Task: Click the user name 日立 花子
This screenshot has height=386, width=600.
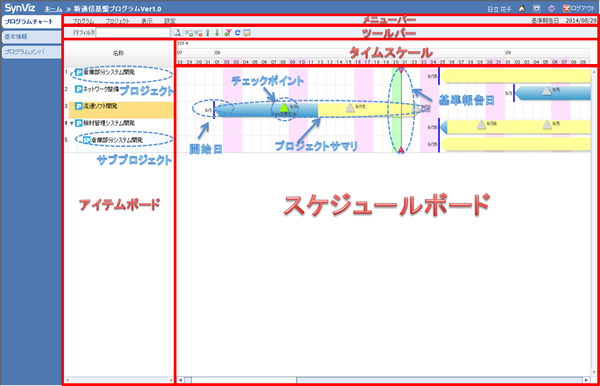Action: point(499,9)
